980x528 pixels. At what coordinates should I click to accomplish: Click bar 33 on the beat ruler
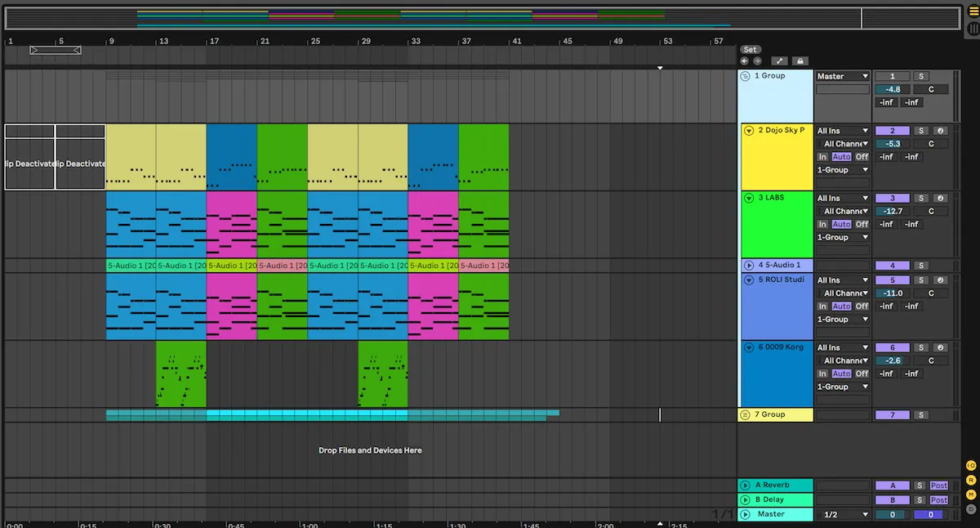point(416,41)
